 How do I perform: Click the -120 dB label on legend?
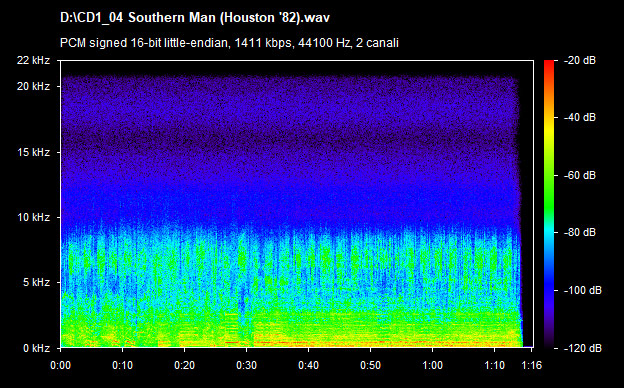tap(583, 348)
